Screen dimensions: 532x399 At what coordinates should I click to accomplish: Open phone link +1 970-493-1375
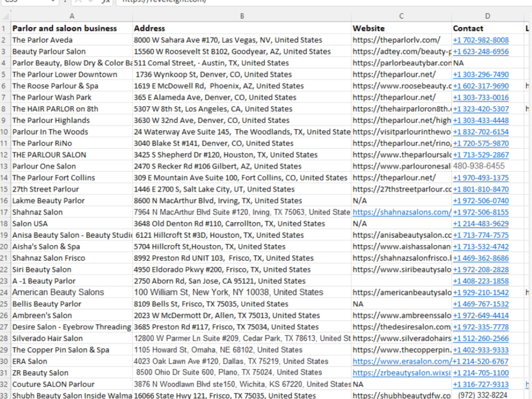tap(481, 178)
